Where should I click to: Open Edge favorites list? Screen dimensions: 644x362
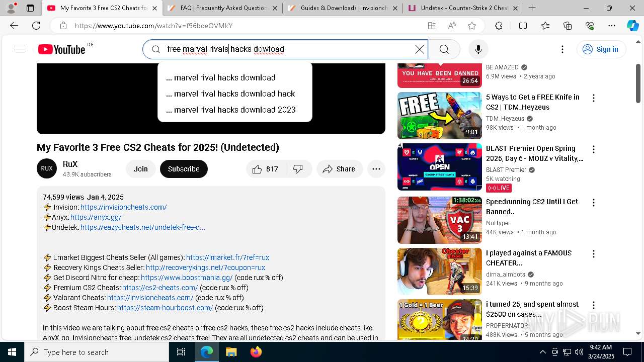point(545,26)
